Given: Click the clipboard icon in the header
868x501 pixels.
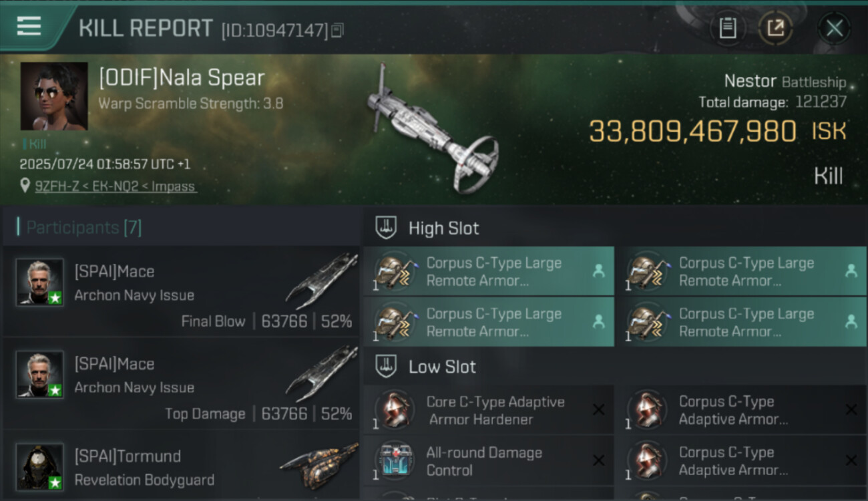Looking at the screenshot, I should coord(727,28).
